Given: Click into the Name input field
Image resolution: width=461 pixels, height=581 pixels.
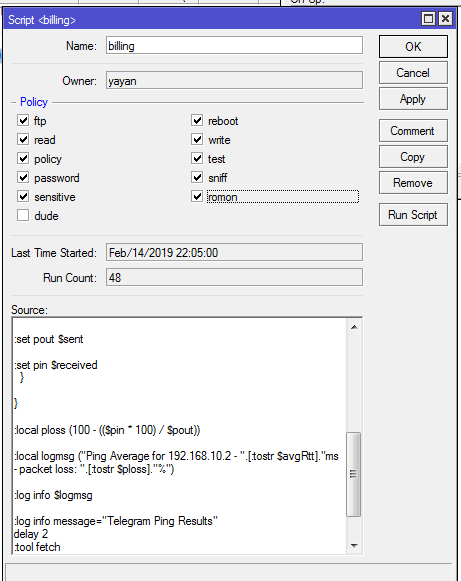Looking at the screenshot, I should click(x=234, y=46).
